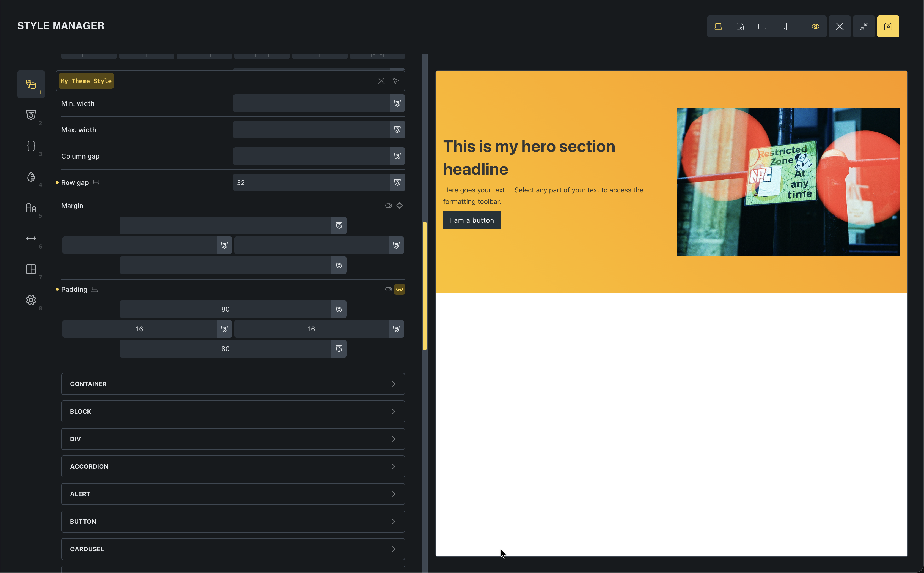Click CSS variable icon beside Row gap

pyautogui.click(x=397, y=183)
